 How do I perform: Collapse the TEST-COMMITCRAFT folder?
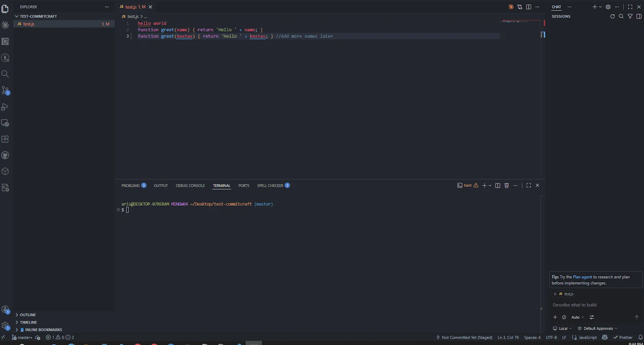coord(38,17)
